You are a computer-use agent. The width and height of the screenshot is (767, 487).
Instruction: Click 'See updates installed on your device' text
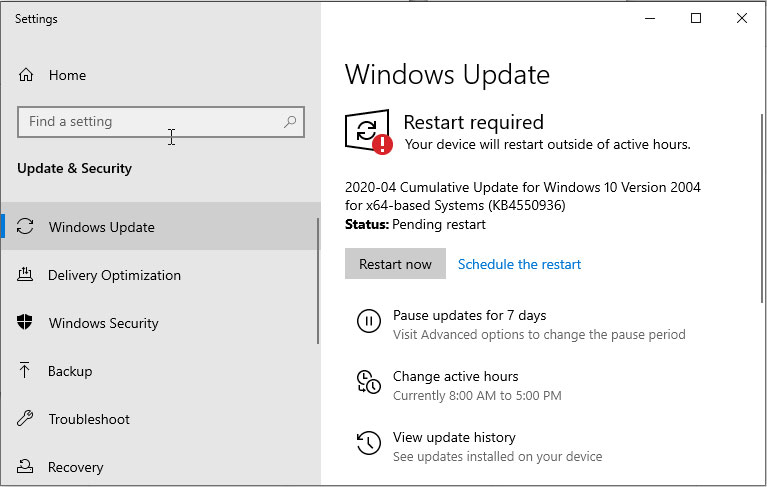[x=497, y=456]
